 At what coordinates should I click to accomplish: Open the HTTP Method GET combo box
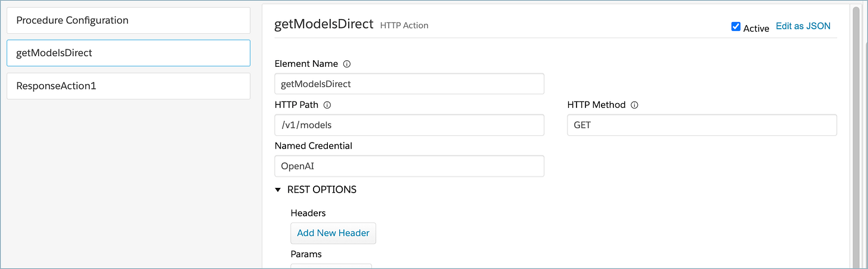click(702, 125)
